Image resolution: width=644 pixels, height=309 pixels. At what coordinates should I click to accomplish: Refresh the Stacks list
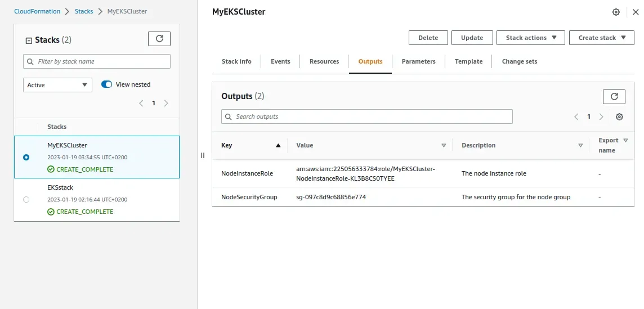[x=159, y=39]
